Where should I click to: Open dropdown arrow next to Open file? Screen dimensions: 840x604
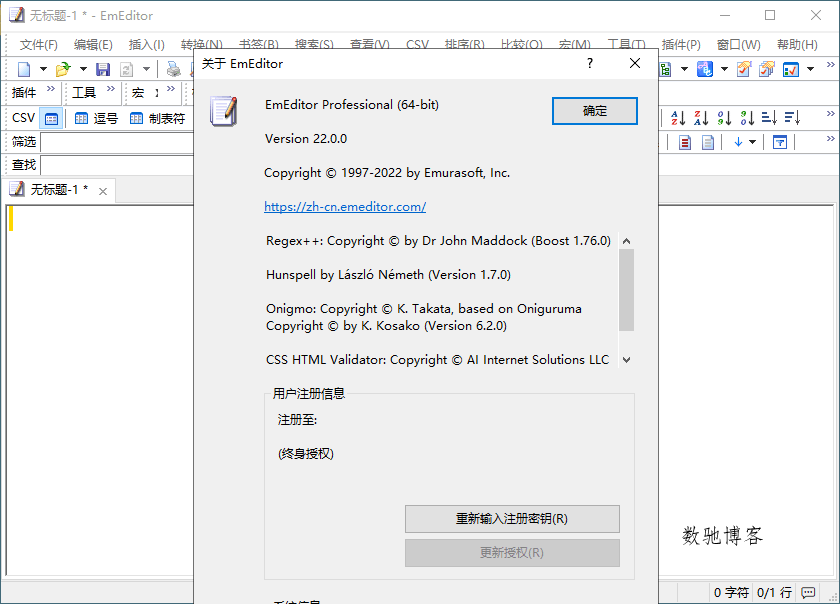tap(83, 69)
